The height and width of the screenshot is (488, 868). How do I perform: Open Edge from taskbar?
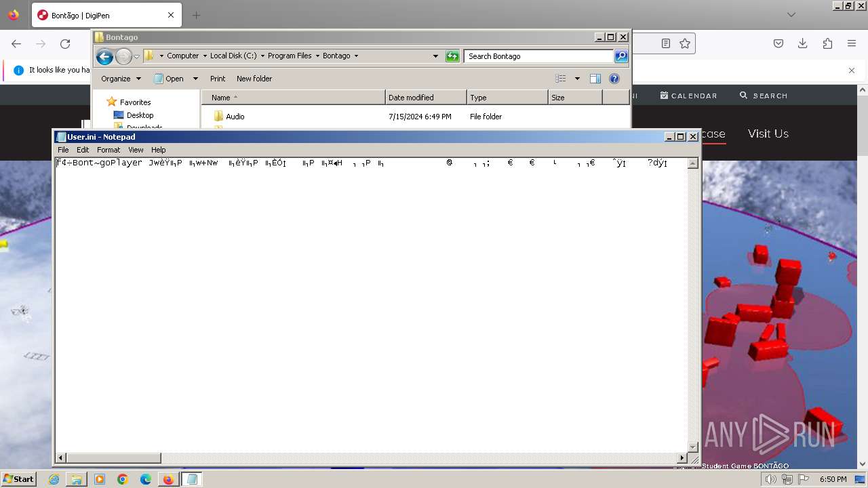pos(146,479)
